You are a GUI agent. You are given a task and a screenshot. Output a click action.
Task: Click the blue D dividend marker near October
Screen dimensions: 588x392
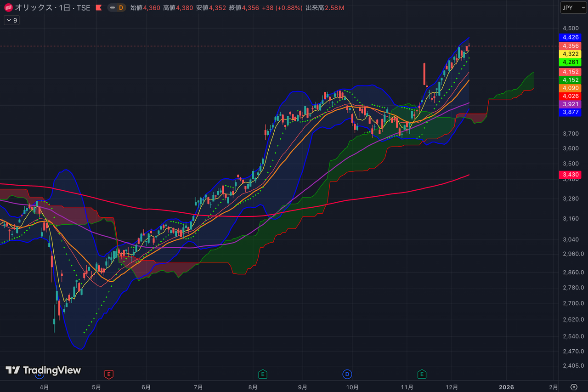coord(347,374)
